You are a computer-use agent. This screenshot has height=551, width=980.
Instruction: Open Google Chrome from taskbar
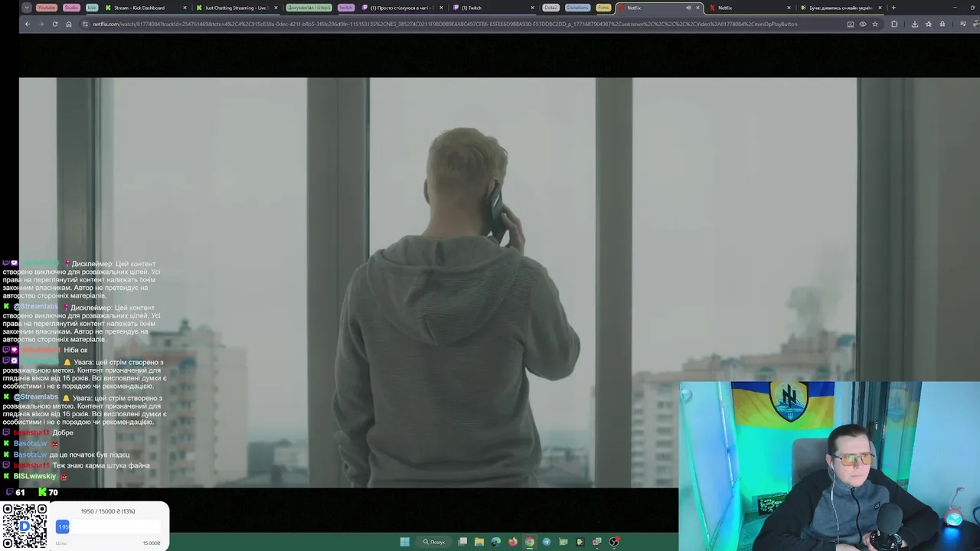530,542
